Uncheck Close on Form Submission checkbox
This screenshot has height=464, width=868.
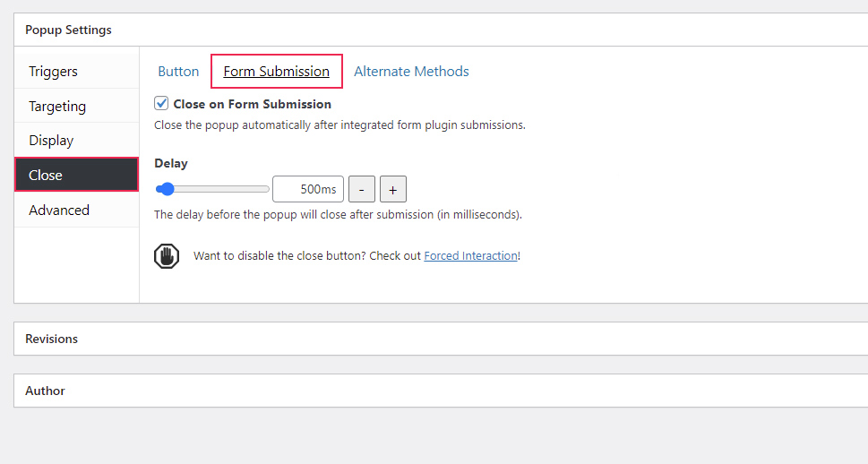click(x=161, y=103)
